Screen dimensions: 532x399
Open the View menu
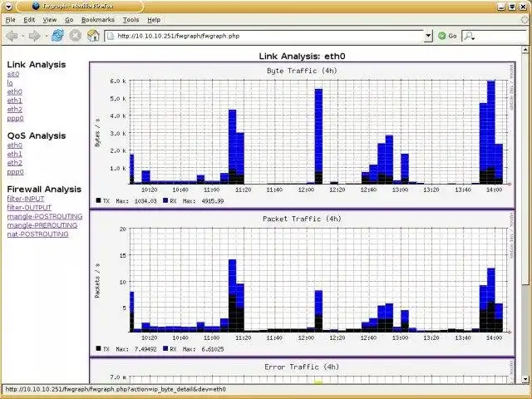tap(50, 20)
